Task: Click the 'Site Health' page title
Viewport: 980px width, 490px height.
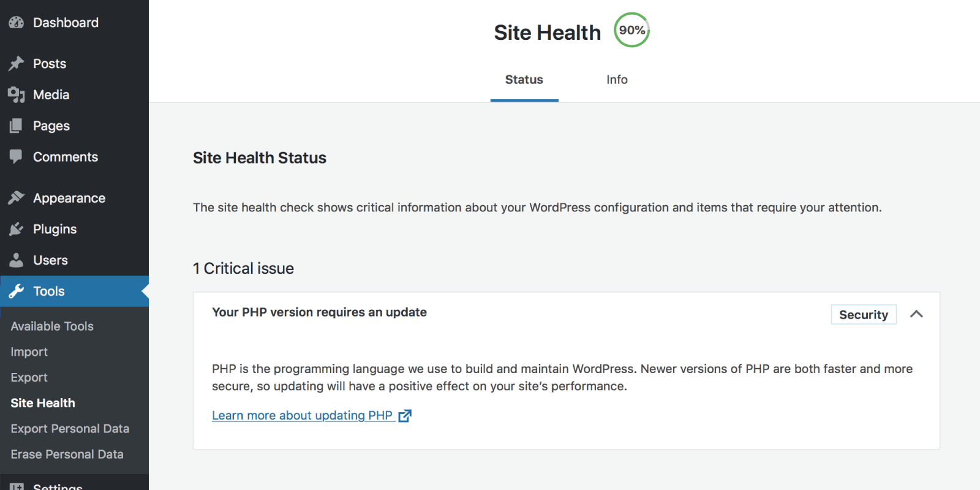Action: (x=548, y=32)
